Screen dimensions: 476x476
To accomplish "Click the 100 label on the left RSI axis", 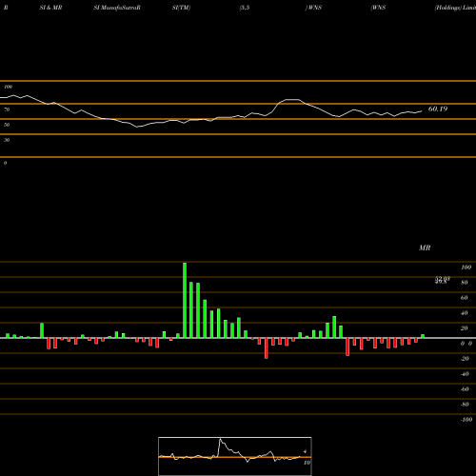I will coord(8,87).
